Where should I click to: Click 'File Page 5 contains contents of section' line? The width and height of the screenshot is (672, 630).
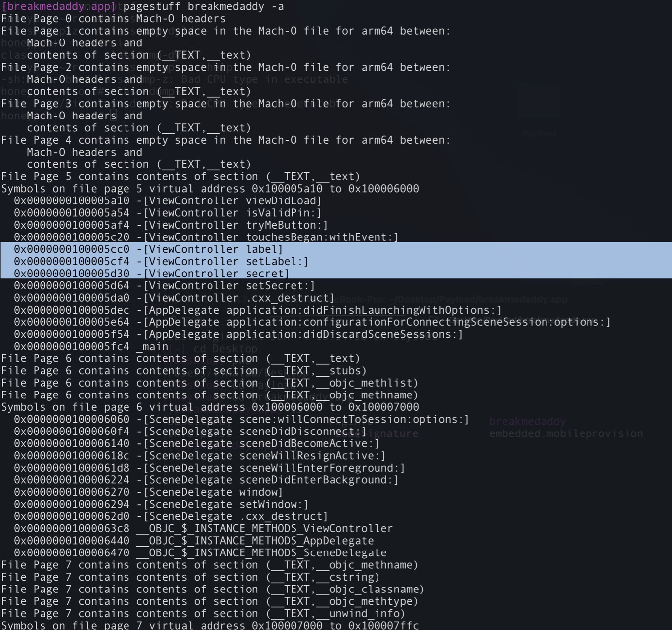[x=181, y=177]
